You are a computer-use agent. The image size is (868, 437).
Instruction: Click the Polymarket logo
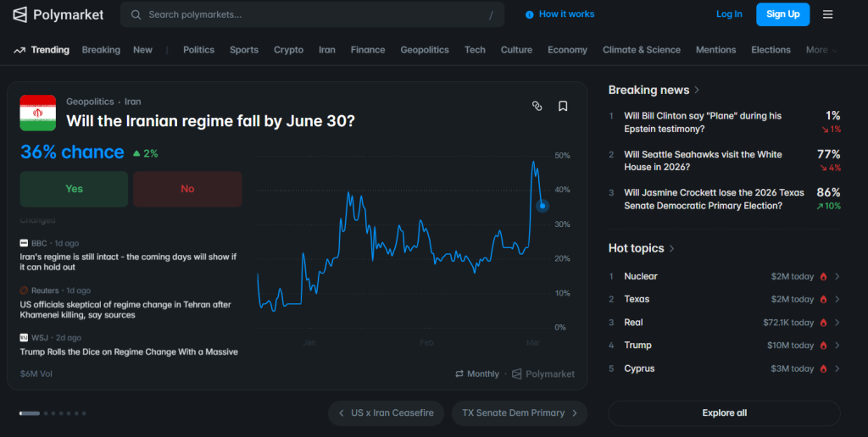pos(58,15)
